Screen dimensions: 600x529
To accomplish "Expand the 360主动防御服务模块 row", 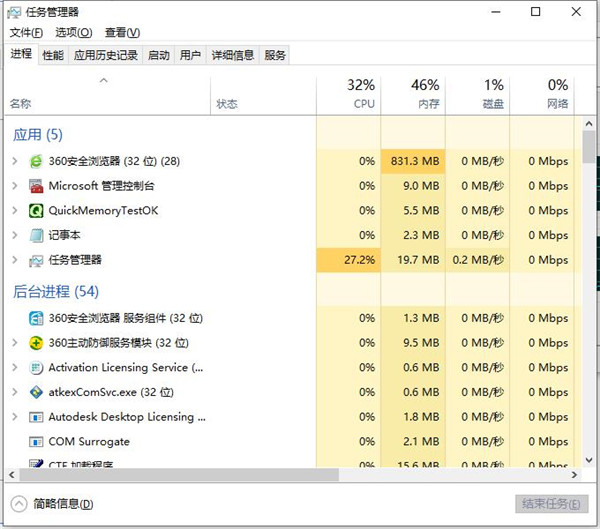I will coord(15,343).
